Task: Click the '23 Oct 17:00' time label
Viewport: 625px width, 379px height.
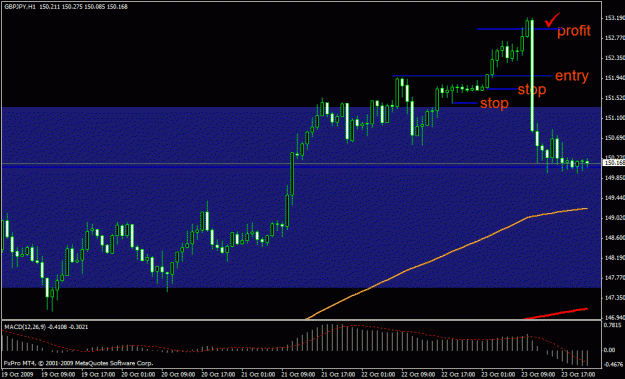Action: [x=578, y=375]
